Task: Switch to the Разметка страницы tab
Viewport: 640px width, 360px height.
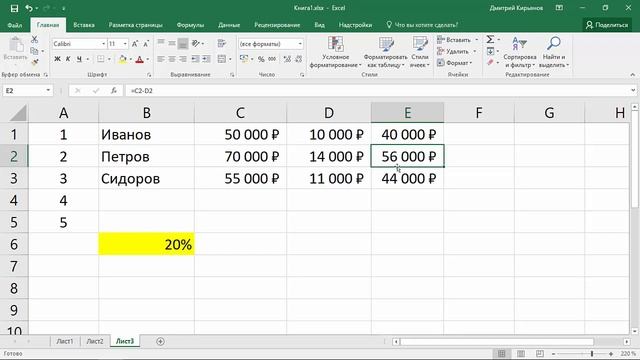Action: (x=136, y=25)
